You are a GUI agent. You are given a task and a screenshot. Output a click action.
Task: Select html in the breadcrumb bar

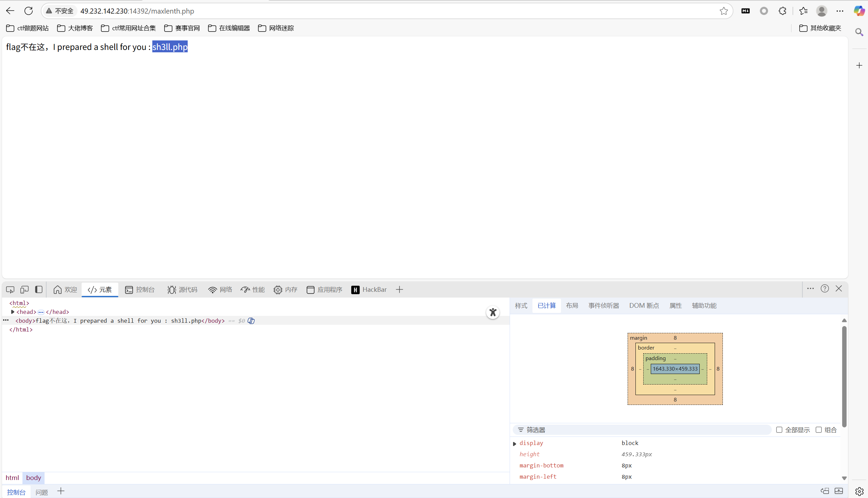pyautogui.click(x=12, y=478)
